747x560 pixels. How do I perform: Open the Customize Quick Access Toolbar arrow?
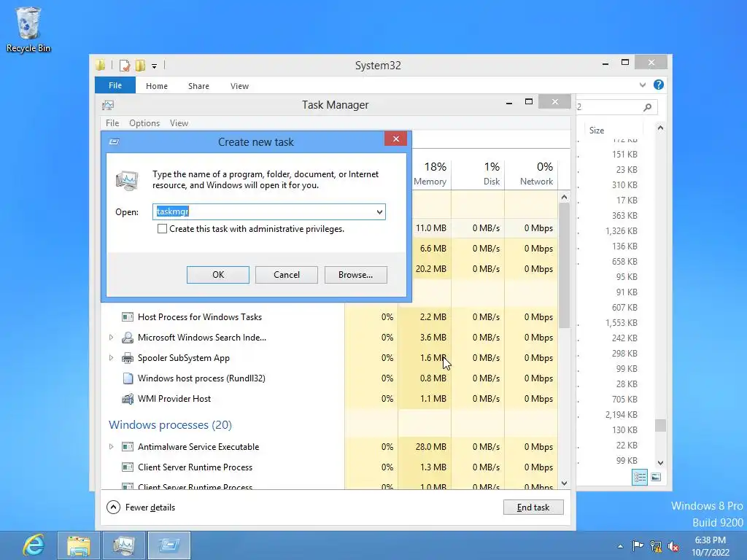coord(155,66)
